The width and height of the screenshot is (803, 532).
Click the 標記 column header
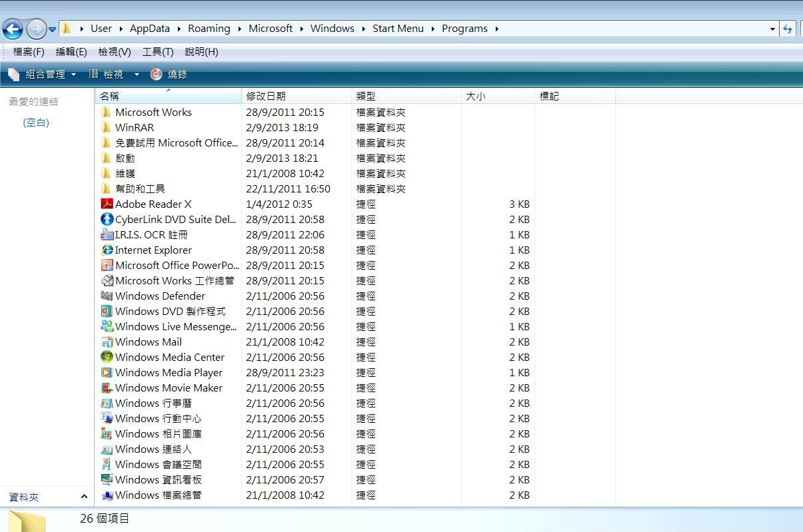pos(575,96)
